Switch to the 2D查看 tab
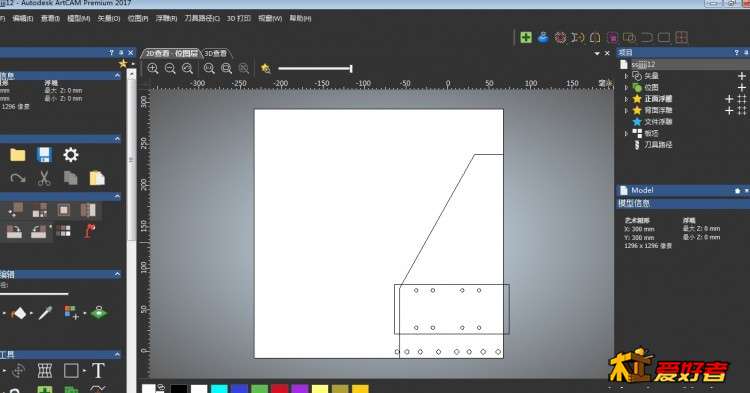Viewport: 750px width, 393px height. coord(171,53)
